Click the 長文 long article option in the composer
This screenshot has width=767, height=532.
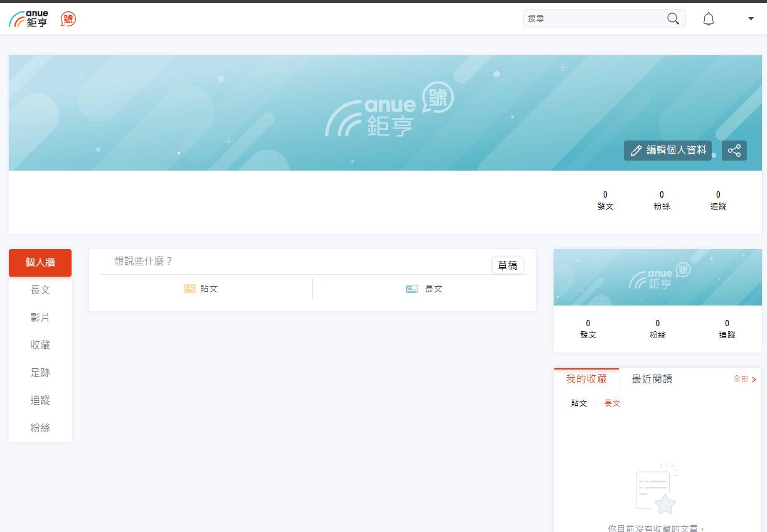click(x=424, y=289)
